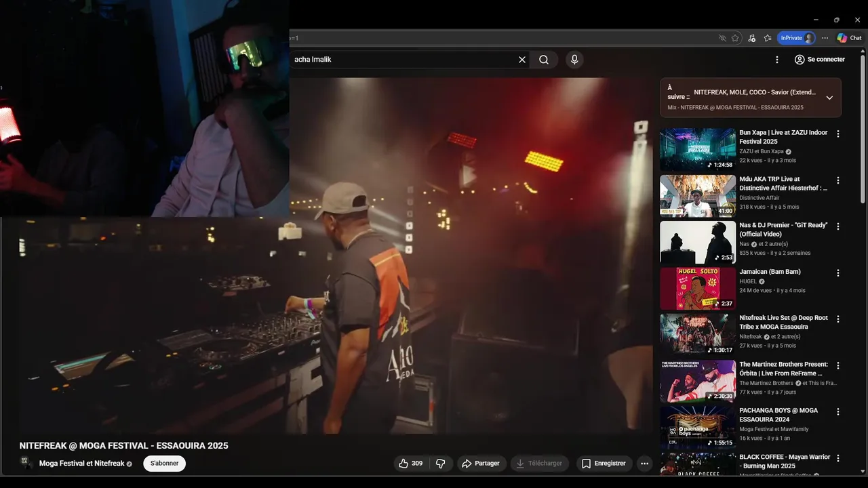Subscribe with the S'abonner button

tap(164, 464)
